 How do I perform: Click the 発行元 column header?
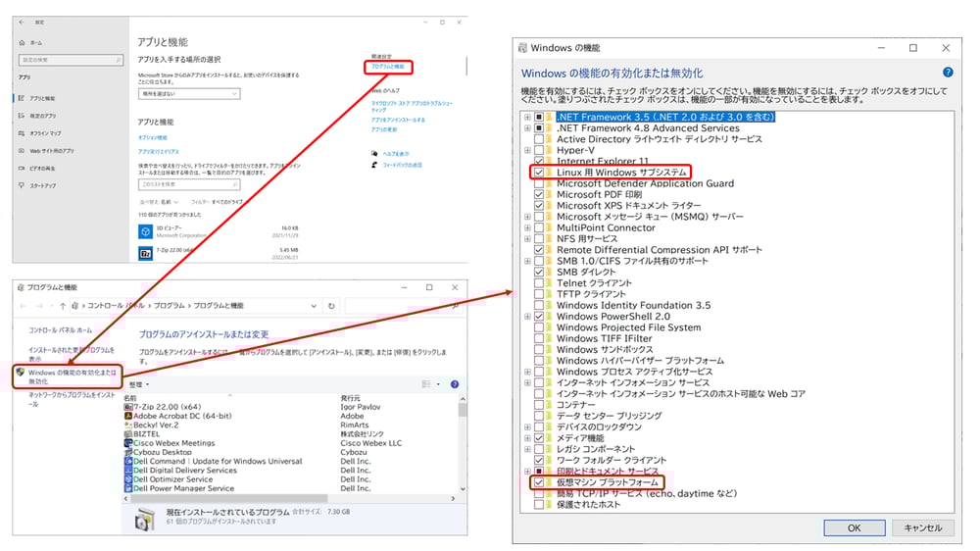(350, 398)
